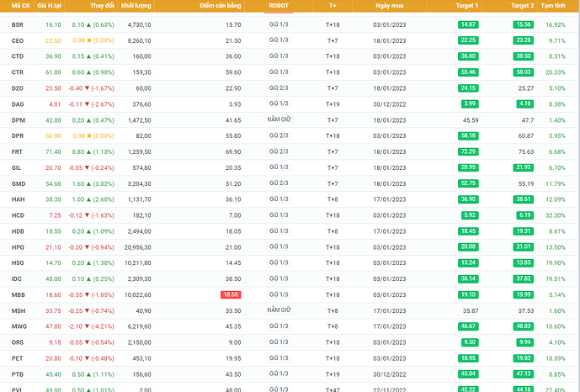Click the Tạm tính column header
Screen dimensions: 580x392
[x=553, y=6]
